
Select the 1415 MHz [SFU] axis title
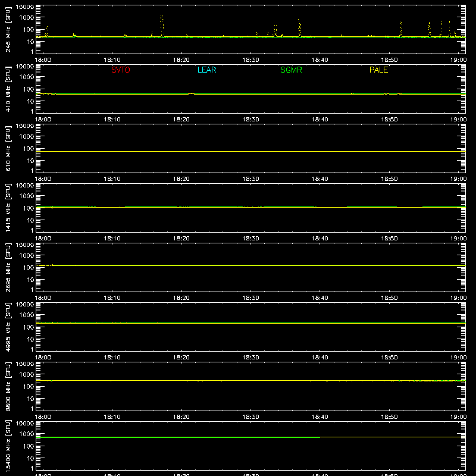pyautogui.click(x=8, y=208)
